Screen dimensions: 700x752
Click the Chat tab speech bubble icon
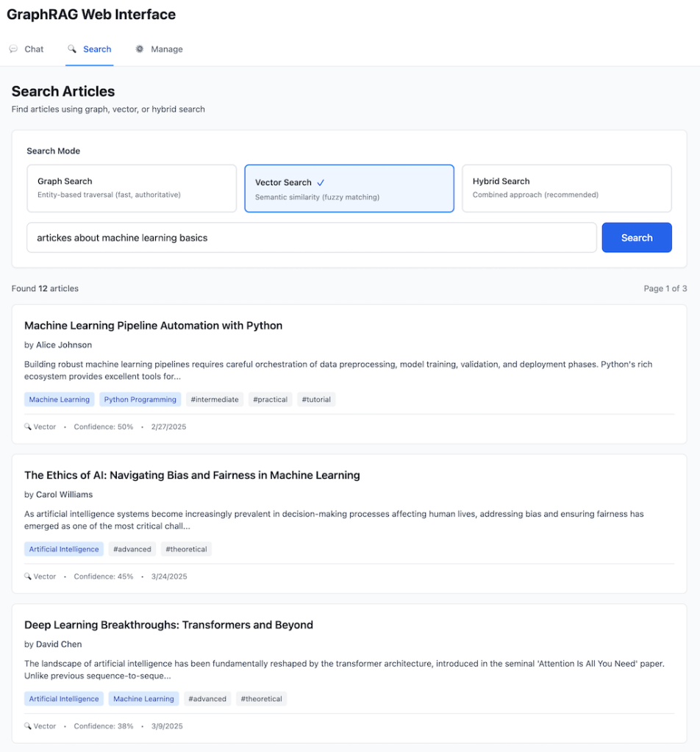[13, 49]
